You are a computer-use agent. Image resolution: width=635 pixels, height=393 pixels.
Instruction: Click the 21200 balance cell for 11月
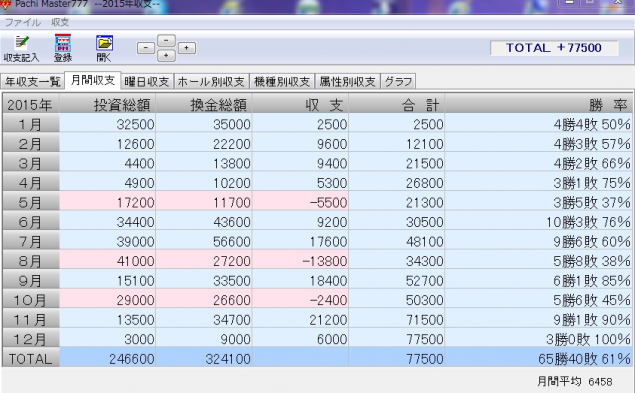[x=300, y=319]
